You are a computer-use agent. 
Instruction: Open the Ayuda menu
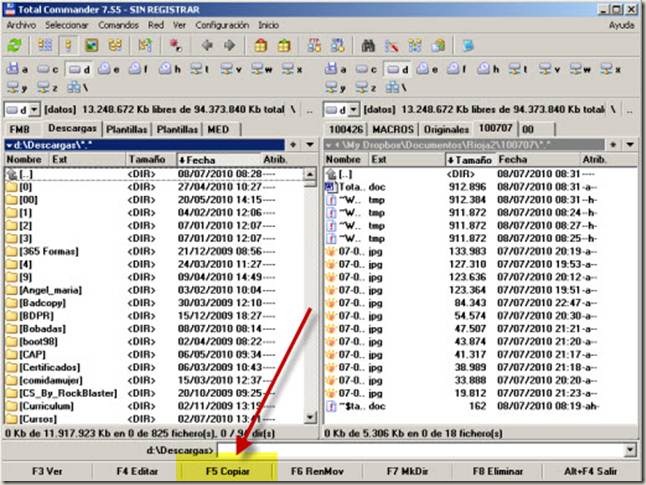point(621,25)
